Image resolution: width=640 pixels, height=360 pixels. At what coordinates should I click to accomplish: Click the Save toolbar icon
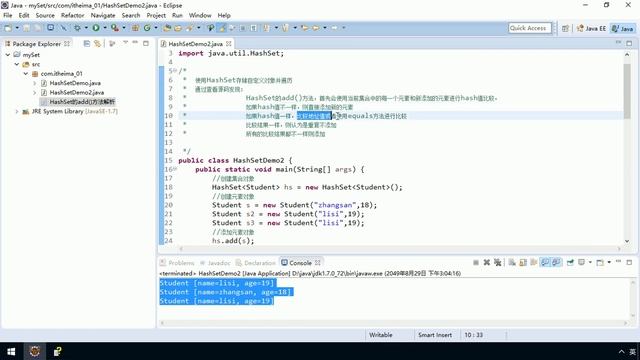point(27,28)
